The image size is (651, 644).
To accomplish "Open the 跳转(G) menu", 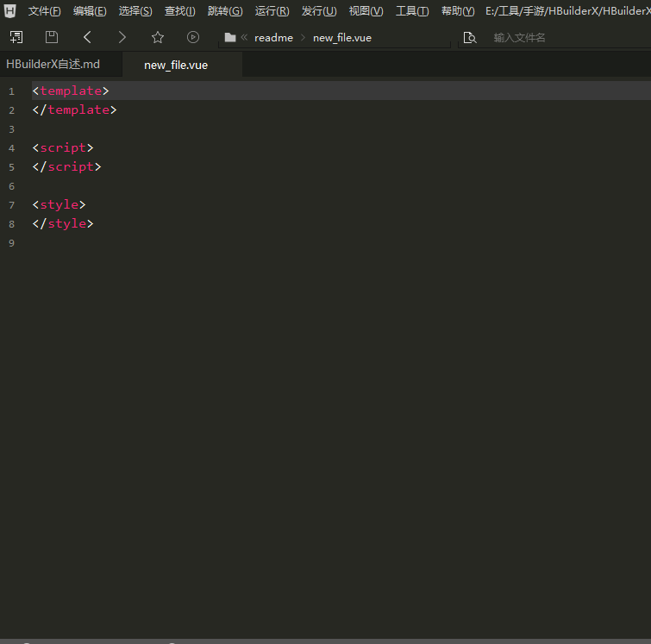I will (225, 11).
